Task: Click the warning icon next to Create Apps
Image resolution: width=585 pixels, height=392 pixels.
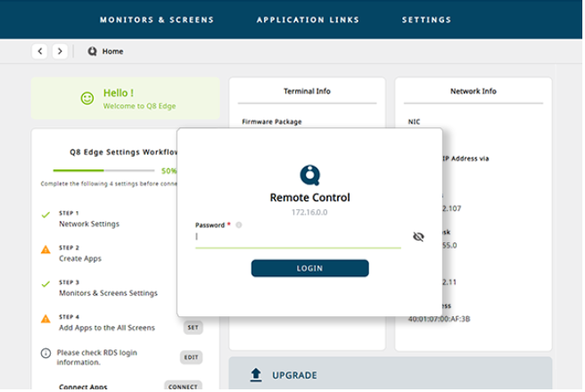Action: (x=45, y=250)
